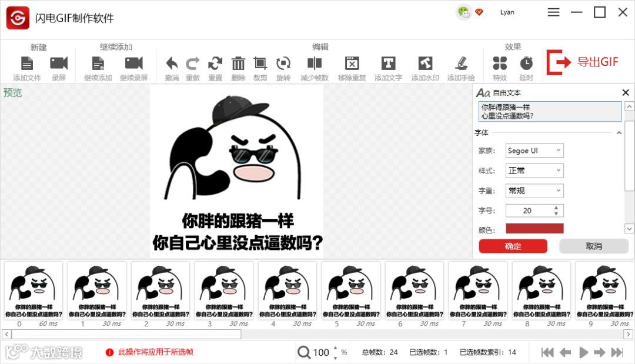Image resolution: width=635 pixels, height=364 pixels.
Task: Click the WeChat avatar icon
Action: click(x=464, y=12)
